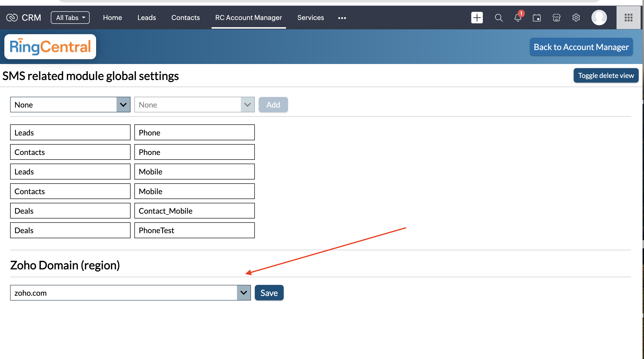Open the user profile avatar

click(x=599, y=18)
